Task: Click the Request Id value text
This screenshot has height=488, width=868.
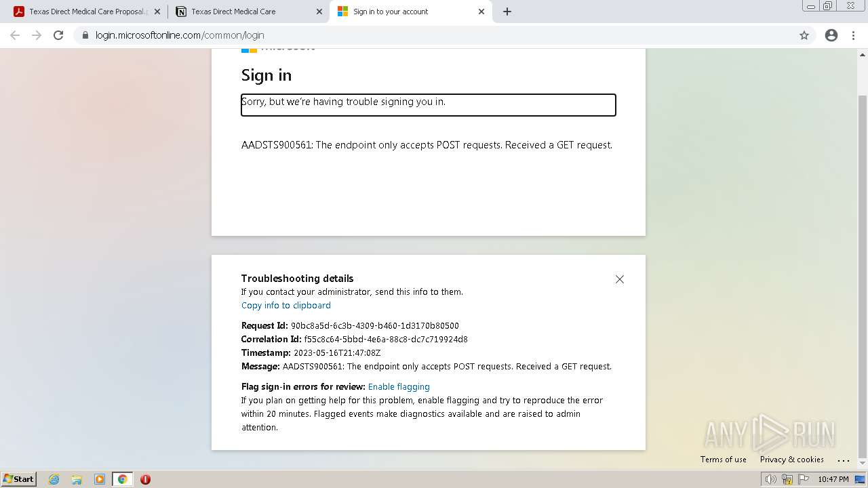Action: [375, 326]
